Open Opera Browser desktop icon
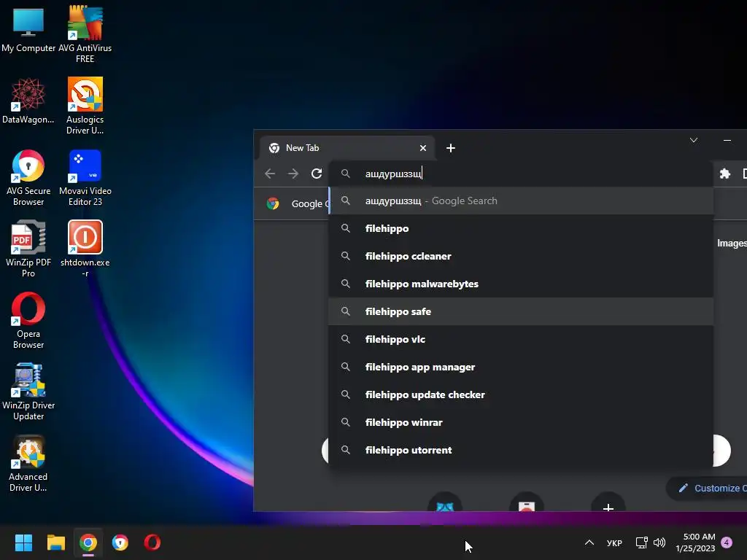 (x=28, y=321)
